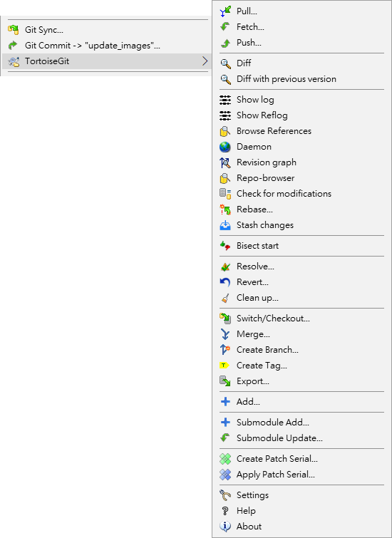The image size is (392, 538).
Task: Choose Git Commit -> "update_images"...
Action: pyautogui.click(x=106, y=46)
